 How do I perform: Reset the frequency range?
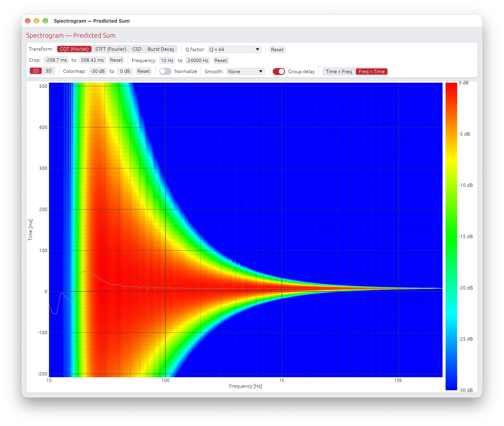pyautogui.click(x=221, y=61)
